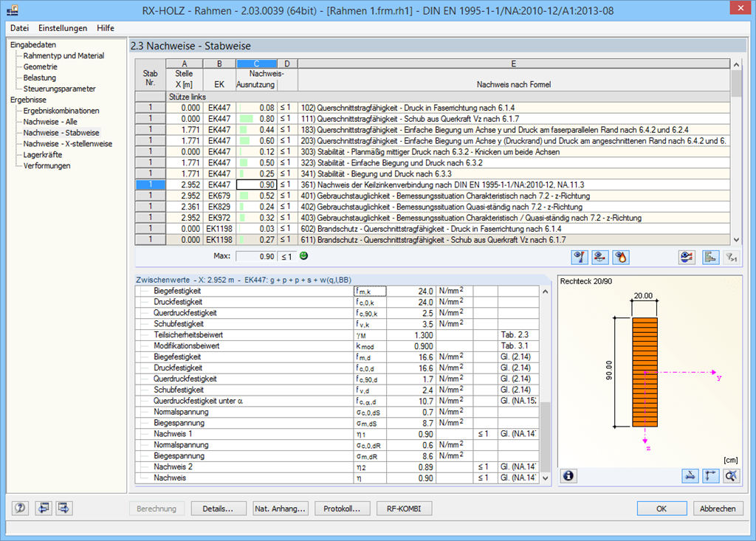Open Nachweise - Stabweise in navigator
The width and height of the screenshot is (756, 541).
[x=61, y=133]
